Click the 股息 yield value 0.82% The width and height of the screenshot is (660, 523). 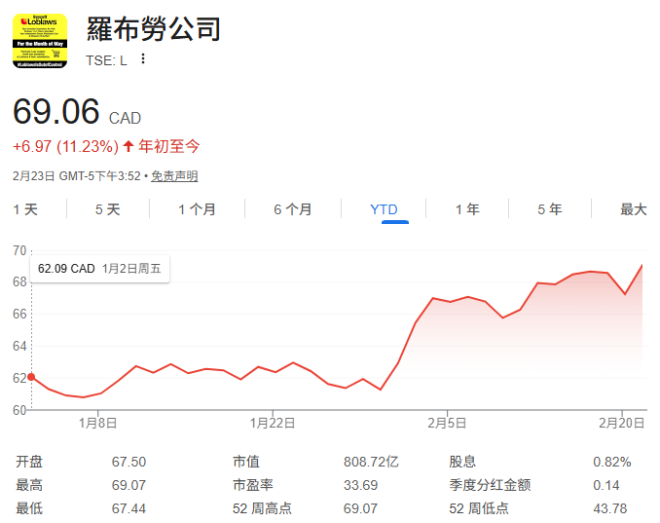611,461
